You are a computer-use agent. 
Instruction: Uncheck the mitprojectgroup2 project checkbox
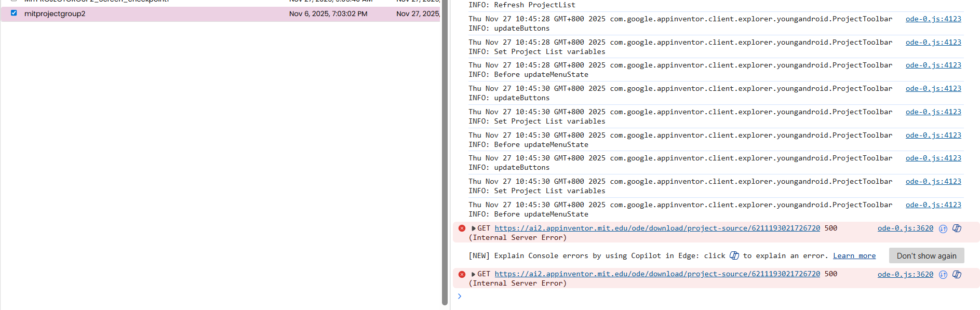pyautogui.click(x=14, y=13)
